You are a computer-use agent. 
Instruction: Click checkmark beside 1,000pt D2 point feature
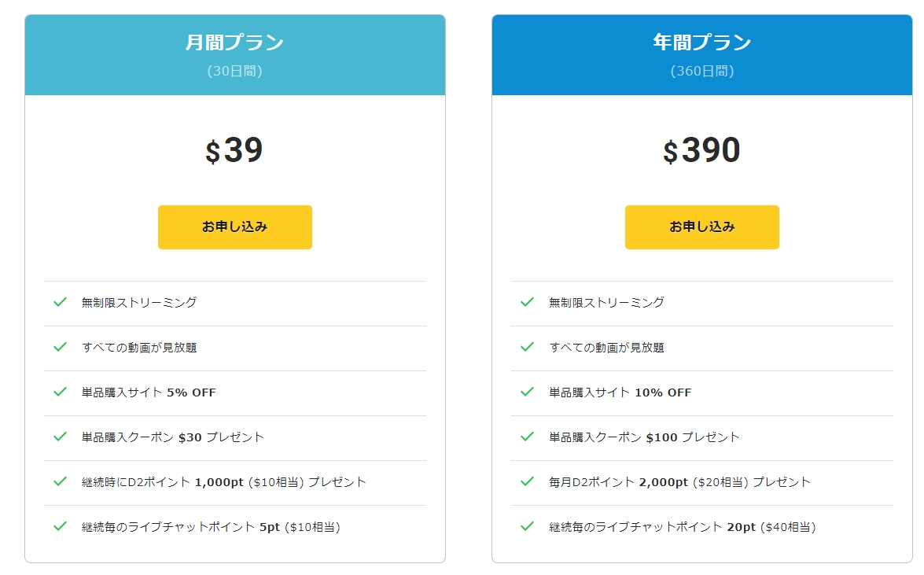60,481
